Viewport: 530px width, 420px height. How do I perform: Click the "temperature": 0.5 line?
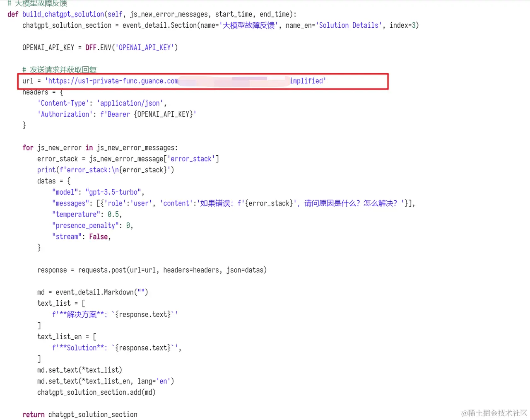(x=87, y=215)
